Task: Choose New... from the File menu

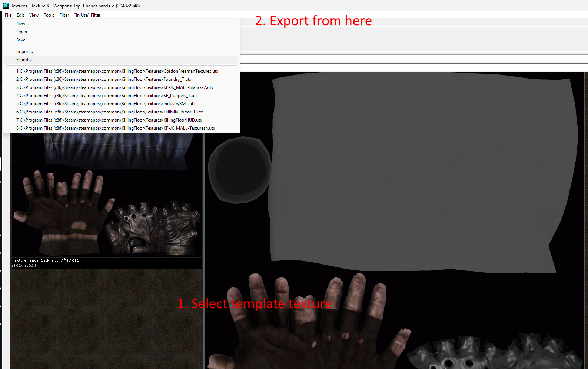Action: tap(121, 24)
